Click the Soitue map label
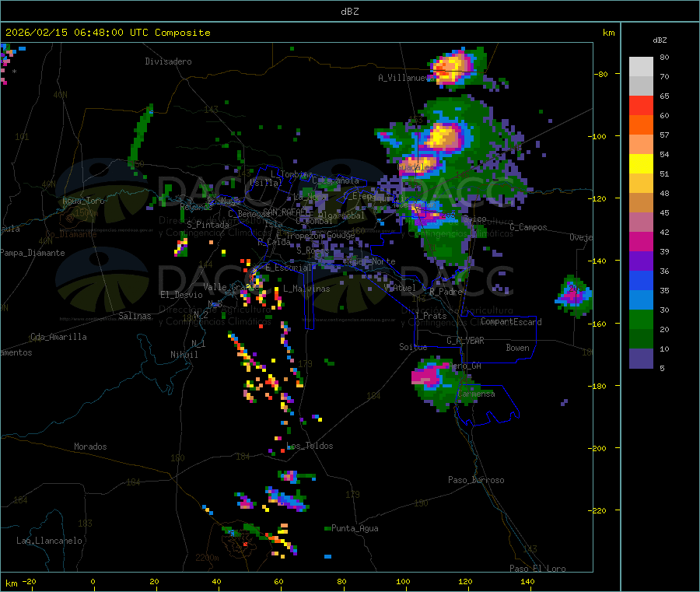 (413, 347)
